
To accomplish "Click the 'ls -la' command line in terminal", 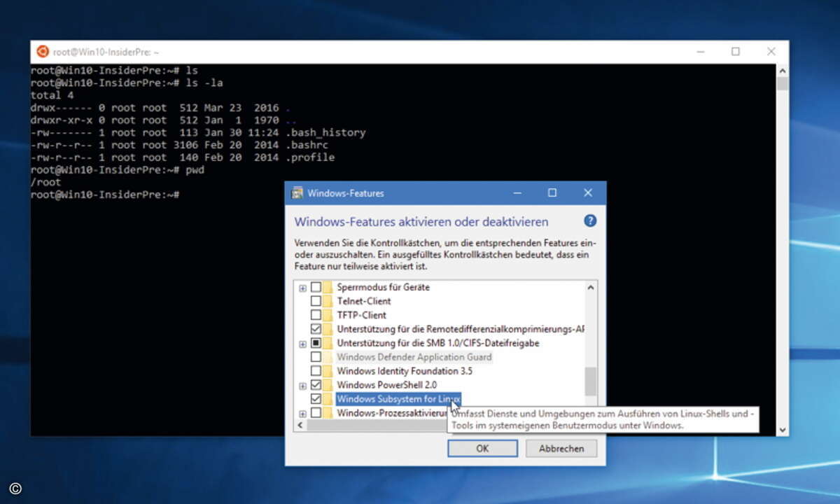I will (127, 83).
